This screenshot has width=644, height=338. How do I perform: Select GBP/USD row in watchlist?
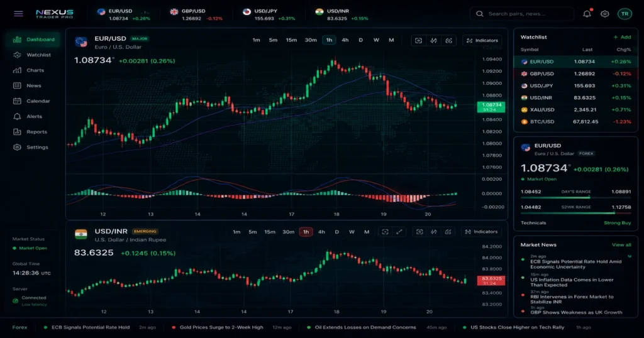pyautogui.click(x=576, y=74)
